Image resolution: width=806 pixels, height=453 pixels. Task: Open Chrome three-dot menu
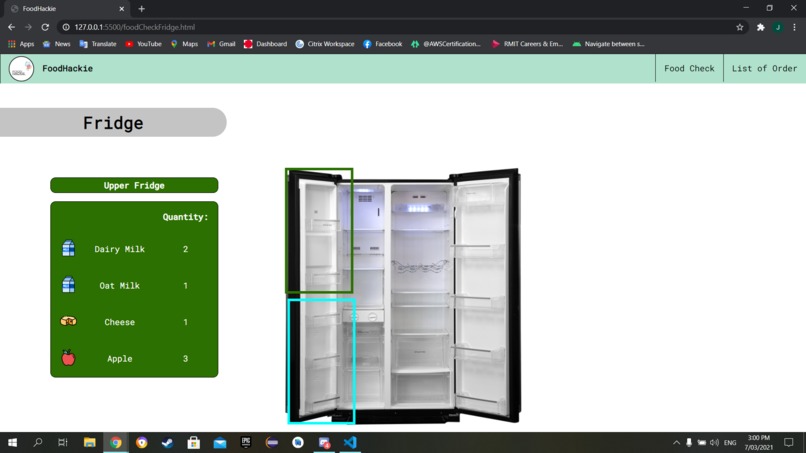(795, 27)
